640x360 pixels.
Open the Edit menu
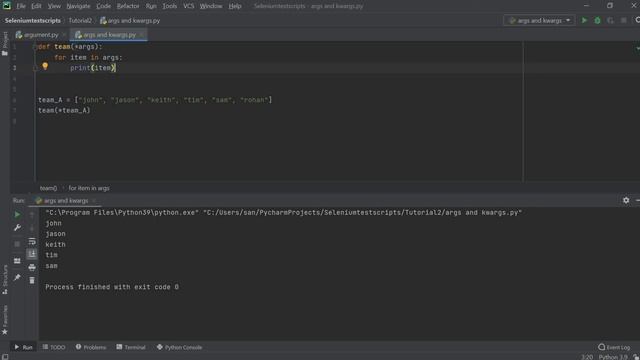[36, 6]
